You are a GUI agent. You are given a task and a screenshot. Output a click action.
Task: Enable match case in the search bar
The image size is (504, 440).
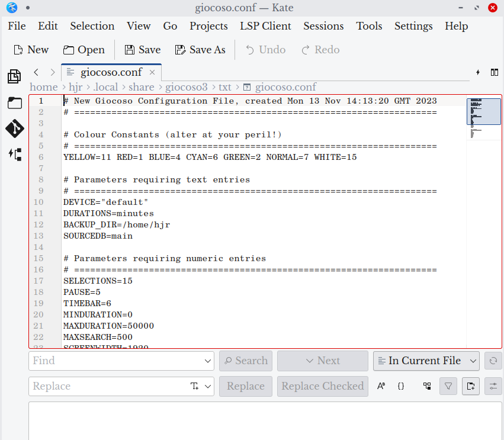click(381, 386)
